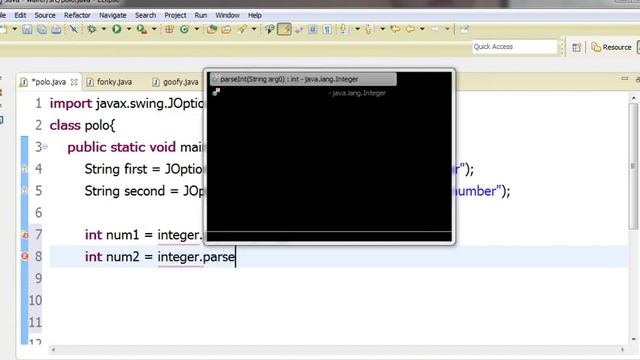Switch to the Resource perspective
The height and width of the screenshot is (360, 640).
click(611, 47)
